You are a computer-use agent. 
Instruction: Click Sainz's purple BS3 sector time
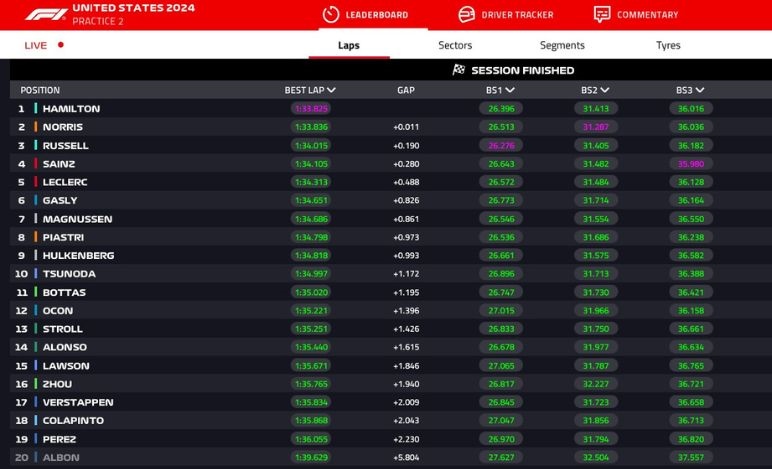pos(690,164)
